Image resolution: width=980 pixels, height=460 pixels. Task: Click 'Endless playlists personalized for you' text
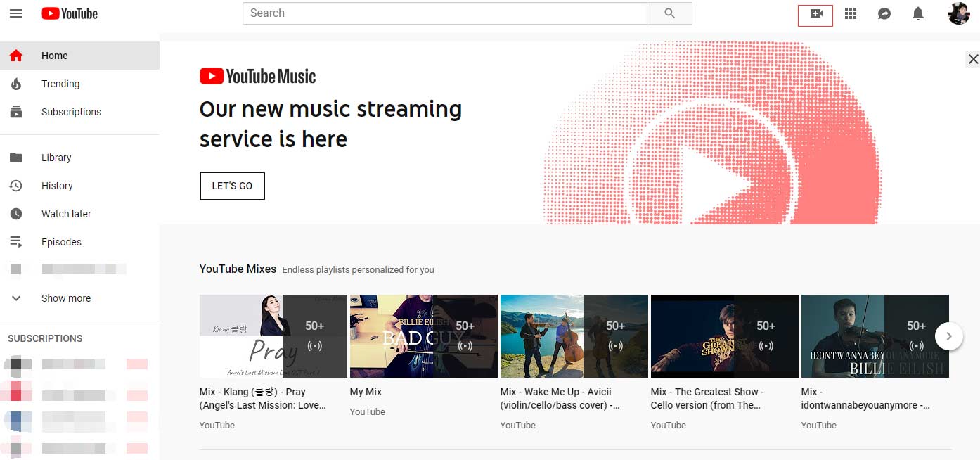(359, 269)
